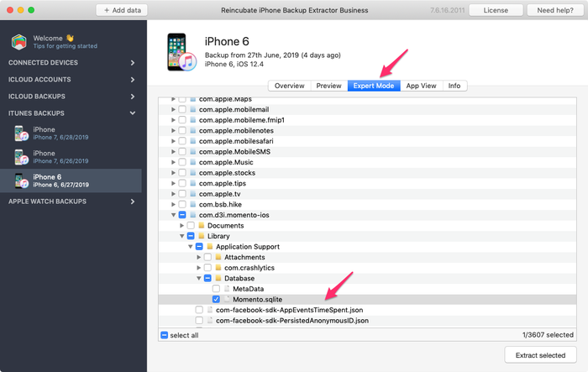This screenshot has height=372, width=588.
Task: Click the Need help? button
Action: pos(555,10)
